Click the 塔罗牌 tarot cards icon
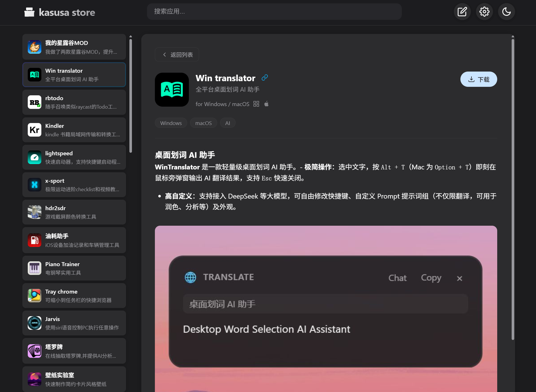The height and width of the screenshot is (392, 536). (35, 351)
